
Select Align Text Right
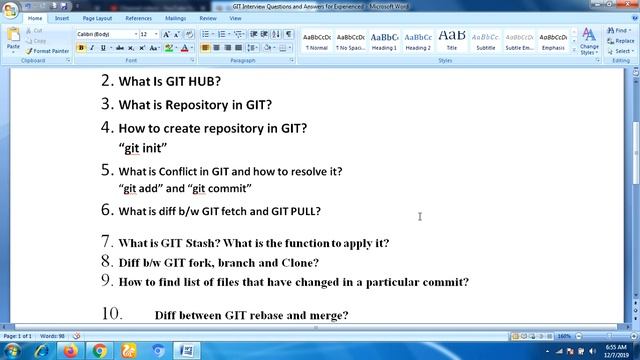[227, 48]
